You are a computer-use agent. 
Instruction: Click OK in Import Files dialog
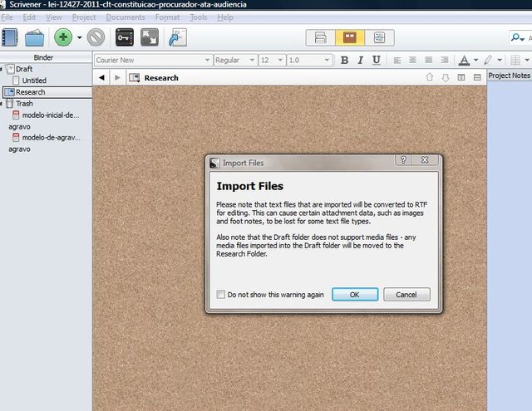point(355,295)
